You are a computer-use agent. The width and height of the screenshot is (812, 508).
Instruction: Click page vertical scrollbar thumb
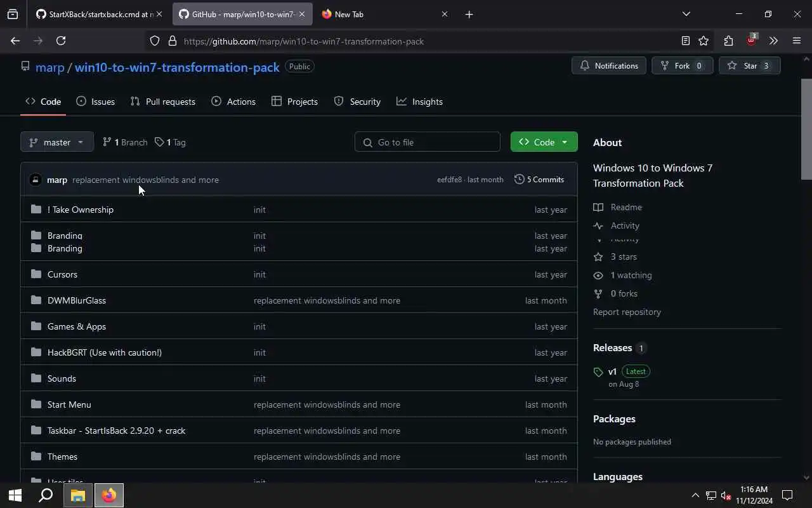806,128
